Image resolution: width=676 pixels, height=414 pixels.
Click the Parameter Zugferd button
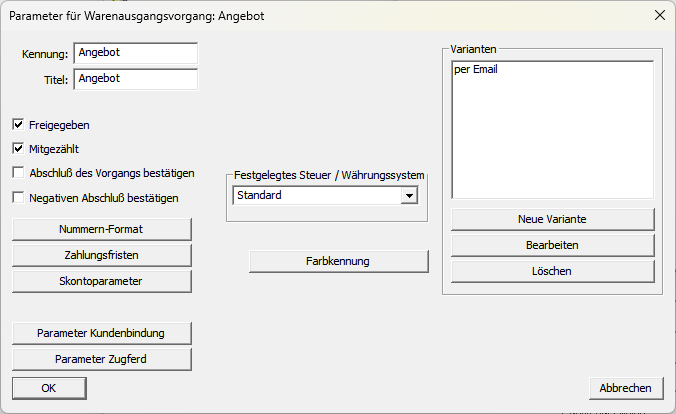pos(101,359)
